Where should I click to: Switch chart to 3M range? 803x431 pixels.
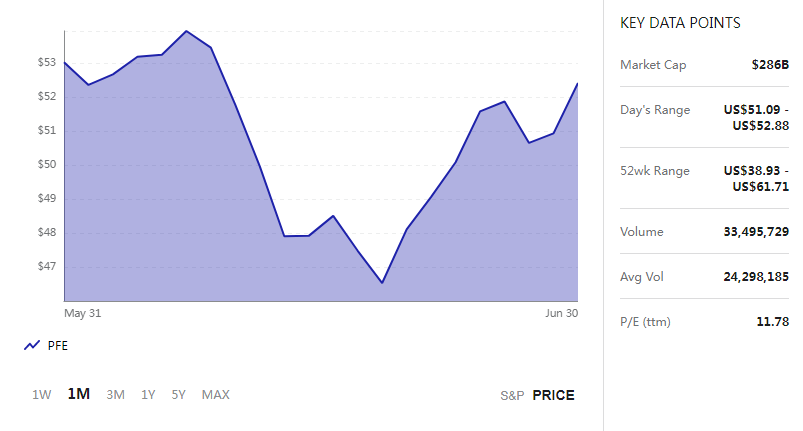(115, 395)
